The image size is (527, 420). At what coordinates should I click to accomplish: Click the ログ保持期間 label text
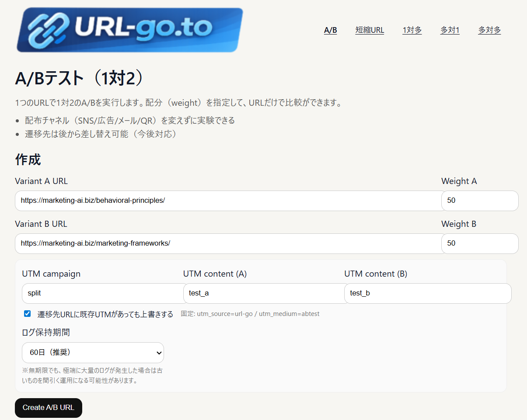coord(45,333)
